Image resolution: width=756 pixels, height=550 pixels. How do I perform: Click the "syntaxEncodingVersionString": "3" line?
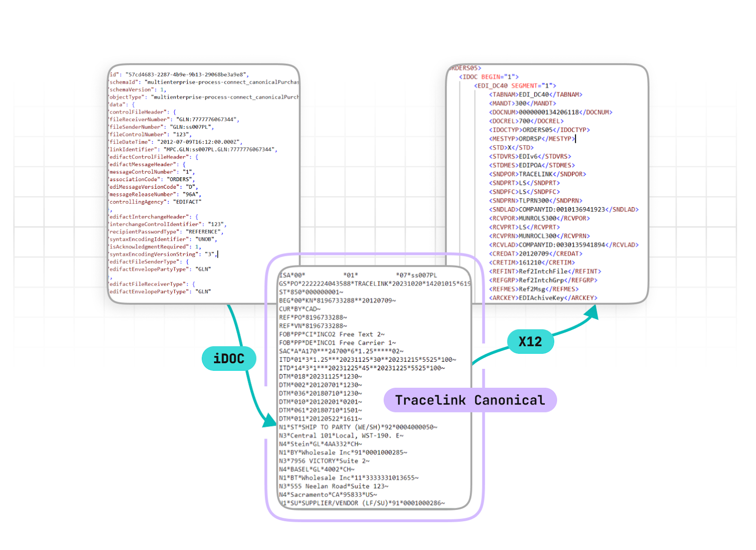[x=163, y=254]
